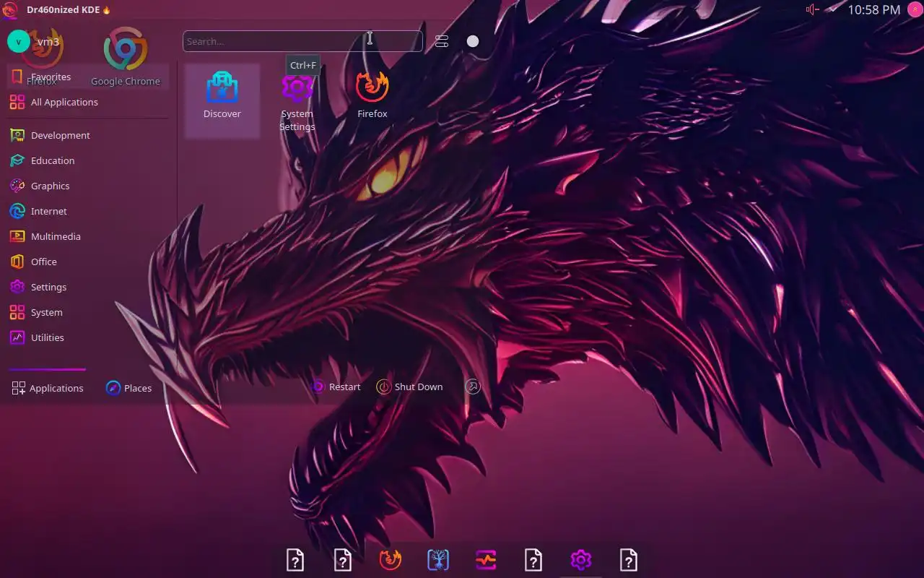This screenshot has height=578, width=924.
Task: Click the dragon application launcher icon
Action: point(10,9)
